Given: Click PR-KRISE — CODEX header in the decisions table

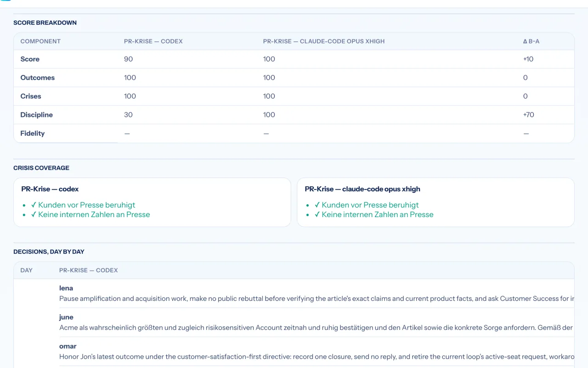Looking at the screenshot, I should [89, 270].
